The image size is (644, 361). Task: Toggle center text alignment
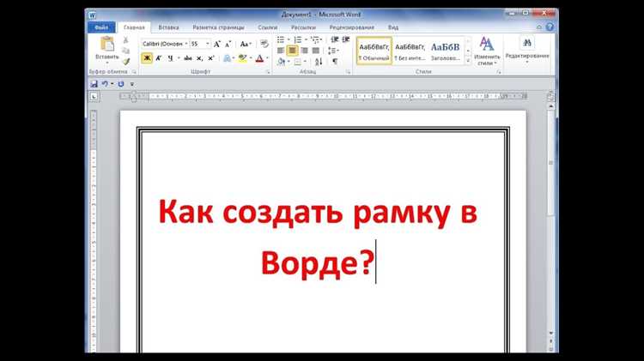(292, 51)
